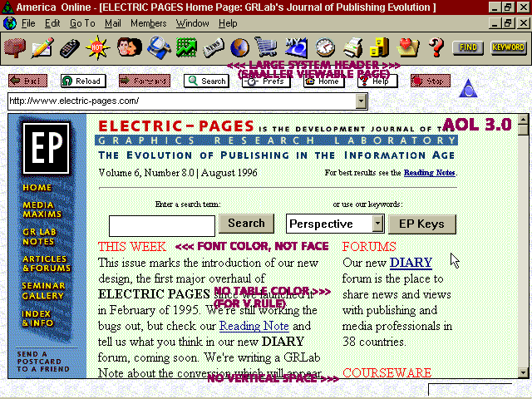532x399 pixels.
Task: Expand the URL address dropdown arrow
Action: coord(361,101)
